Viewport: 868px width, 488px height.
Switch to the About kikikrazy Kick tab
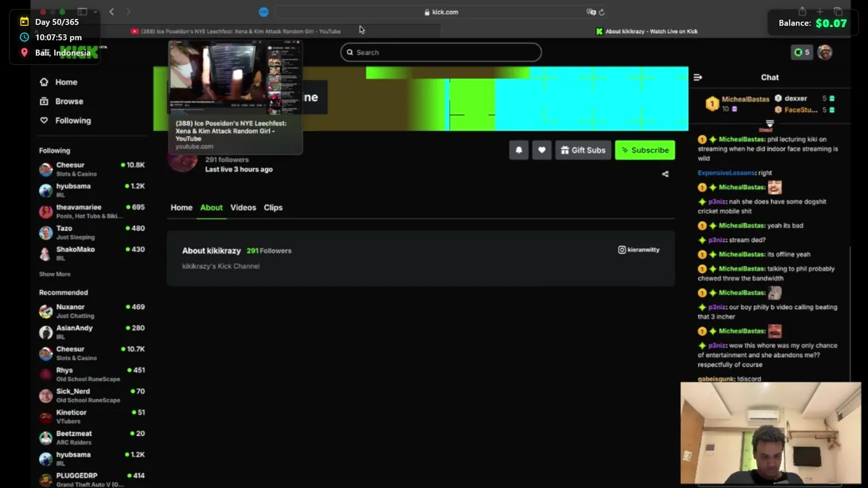point(646,31)
